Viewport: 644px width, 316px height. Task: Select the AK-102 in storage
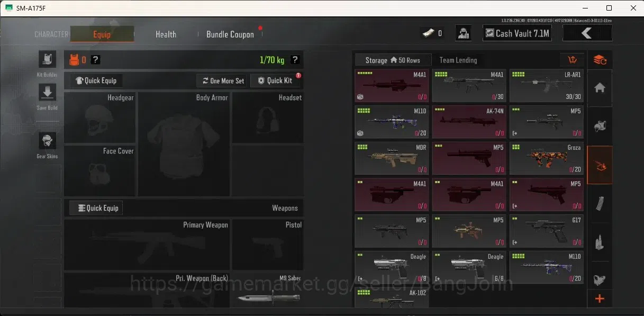pyautogui.click(x=392, y=297)
